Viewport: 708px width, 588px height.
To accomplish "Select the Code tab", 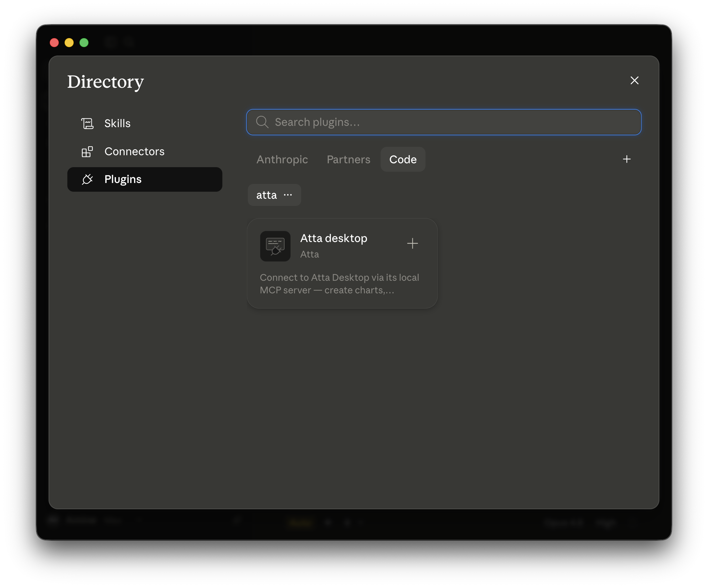I will click(403, 159).
